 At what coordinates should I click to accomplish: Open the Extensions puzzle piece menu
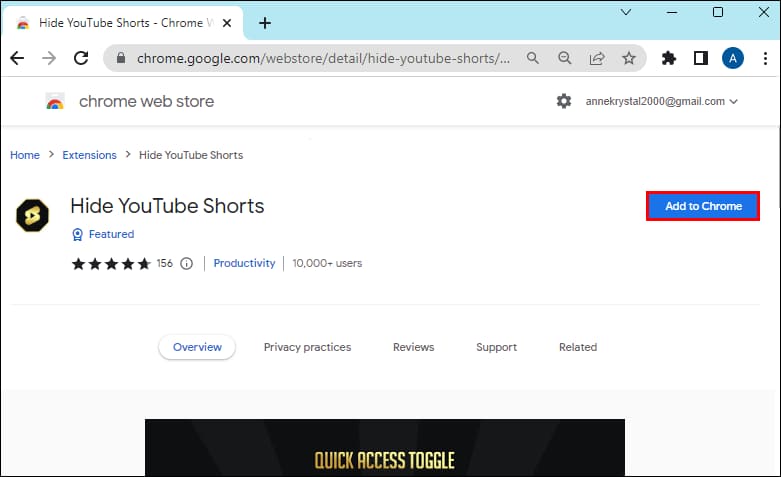pos(668,58)
